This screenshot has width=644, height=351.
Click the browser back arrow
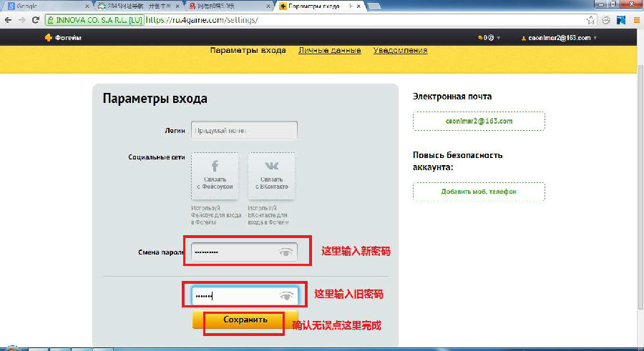8,20
